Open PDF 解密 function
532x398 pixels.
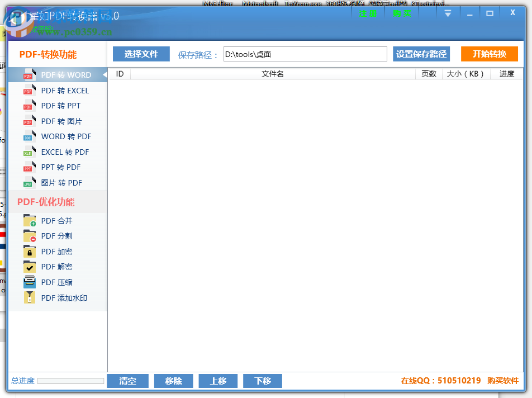coord(58,267)
